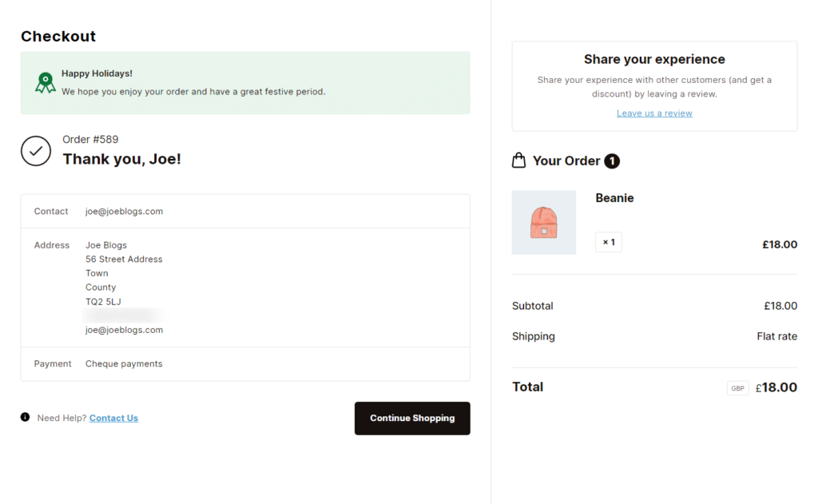The height and width of the screenshot is (504, 818).
Task: Select the contact email joe@joeblogs.com
Action: point(123,211)
